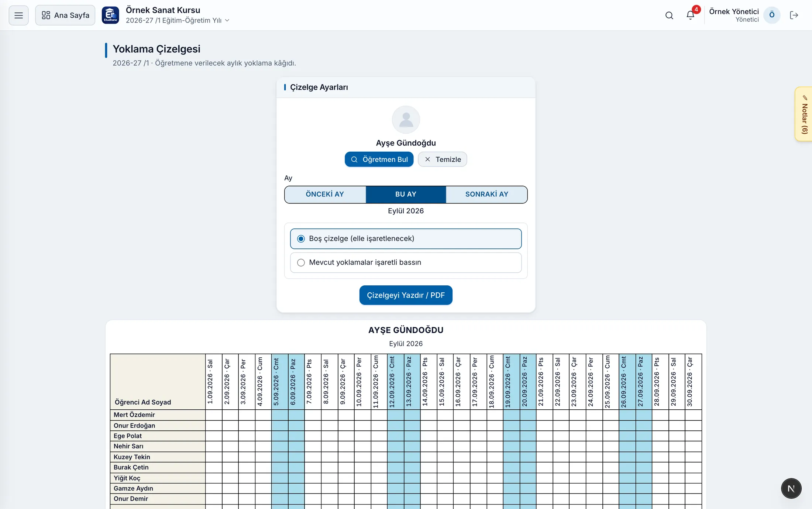
Task: Click the Örnek Yönetici name
Action: pyautogui.click(x=734, y=11)
